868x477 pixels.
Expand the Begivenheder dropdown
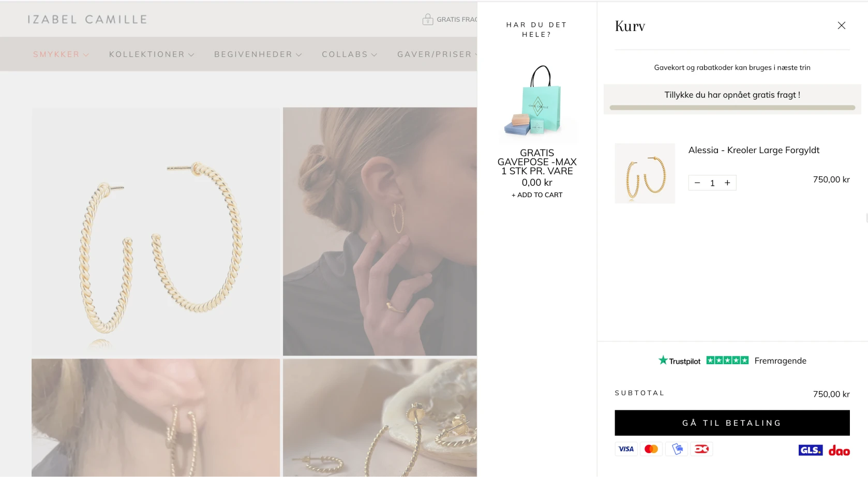[258, 54]
